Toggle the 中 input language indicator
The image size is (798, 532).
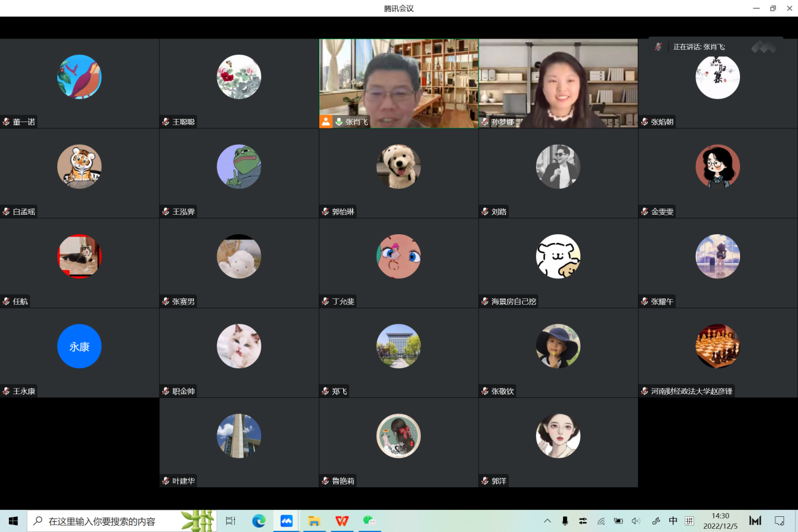(x=673, y=521)
